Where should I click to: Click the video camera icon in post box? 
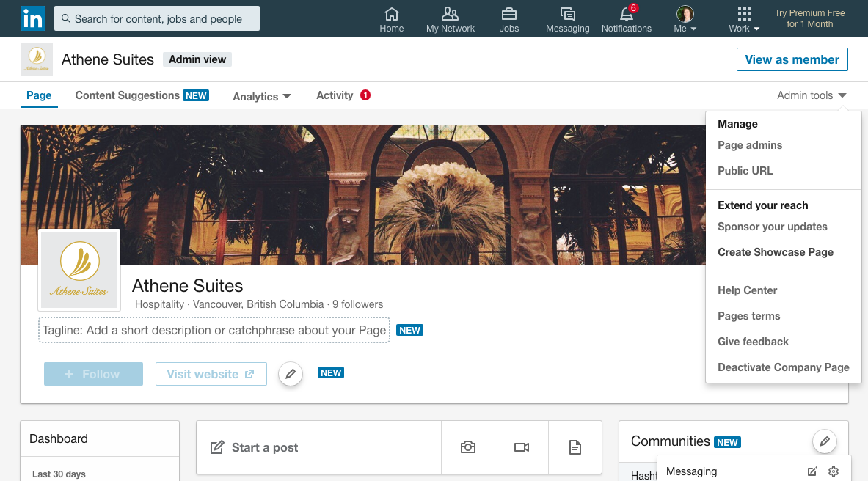[522, 447]
